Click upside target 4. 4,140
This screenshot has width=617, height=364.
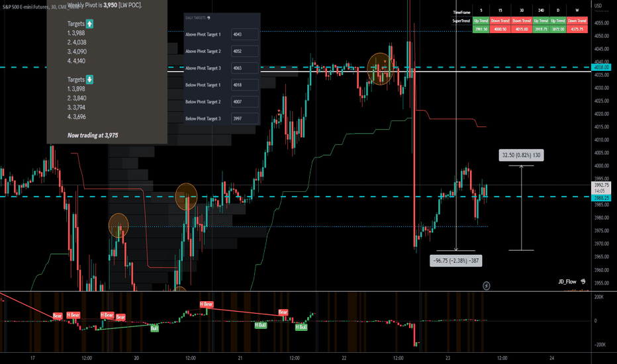click(x=76, y=61)
